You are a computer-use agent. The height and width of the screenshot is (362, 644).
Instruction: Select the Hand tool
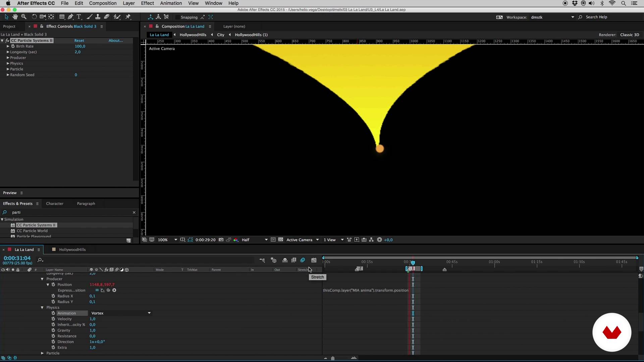[x=15, y=17]
